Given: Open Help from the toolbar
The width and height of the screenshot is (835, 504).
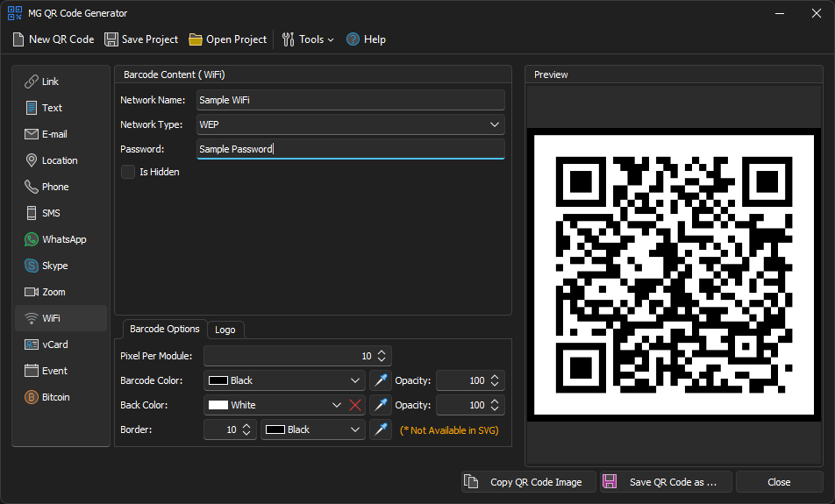Looking at the screenshot, I should click(366, 39).
